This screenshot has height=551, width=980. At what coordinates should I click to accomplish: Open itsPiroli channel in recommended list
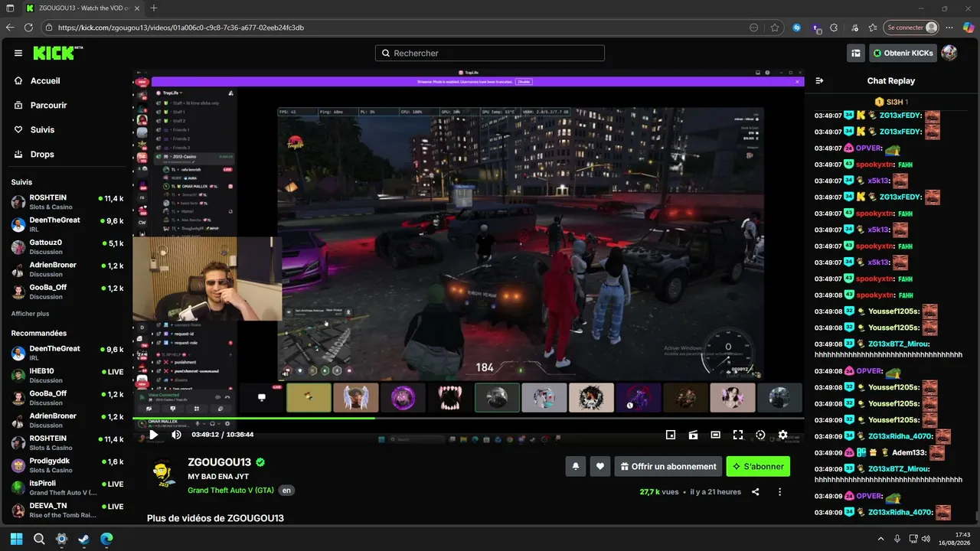pos(67,488)
